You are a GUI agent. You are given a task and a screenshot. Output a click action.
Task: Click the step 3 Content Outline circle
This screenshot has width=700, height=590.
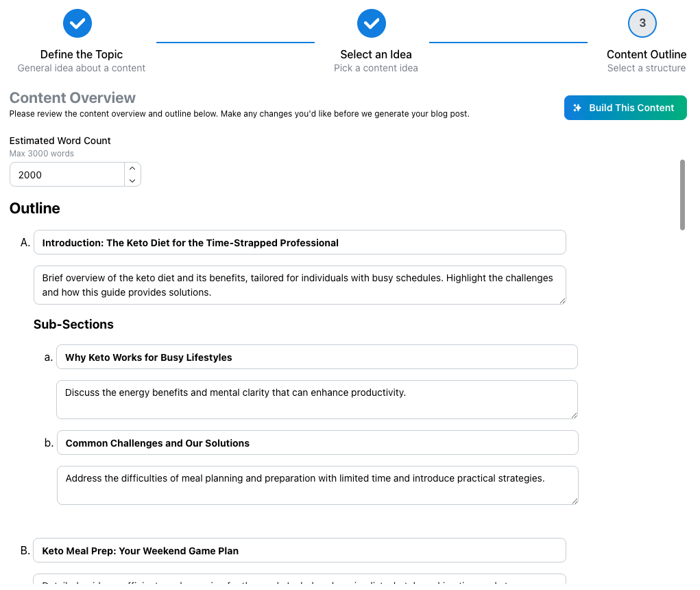642,23
